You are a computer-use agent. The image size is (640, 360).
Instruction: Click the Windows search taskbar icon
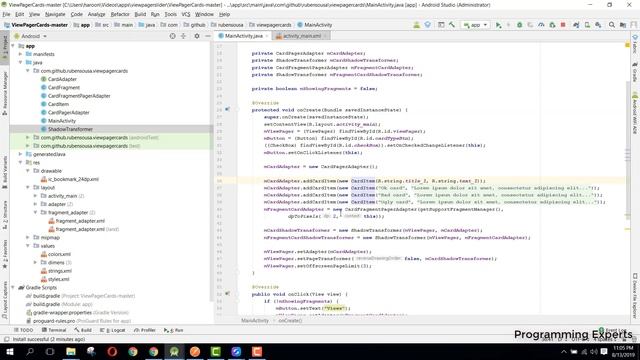pos(30,351)
